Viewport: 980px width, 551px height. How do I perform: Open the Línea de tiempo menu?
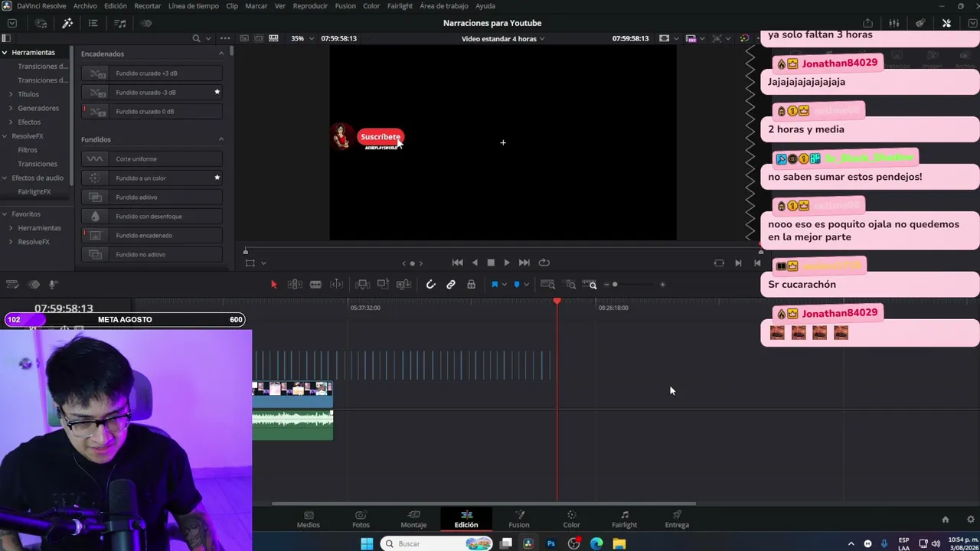(193, 6)
